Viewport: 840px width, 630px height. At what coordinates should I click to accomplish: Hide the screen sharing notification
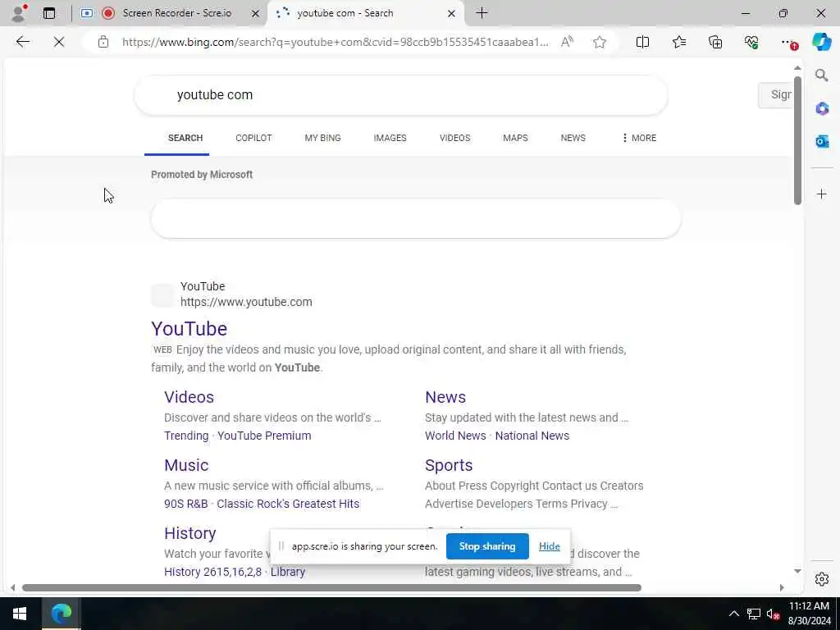click(549, 546)
